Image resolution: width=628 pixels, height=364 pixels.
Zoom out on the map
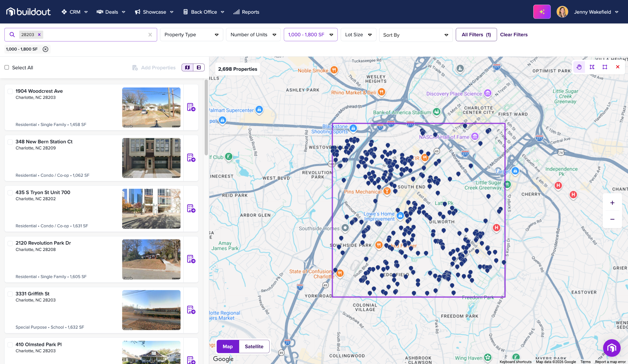click(x=612, y=219)
